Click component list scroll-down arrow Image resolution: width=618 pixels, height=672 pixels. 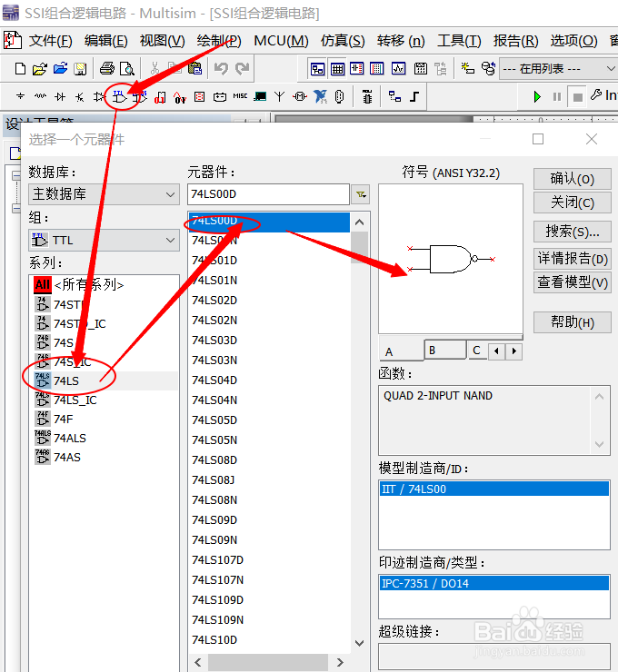(359, 643)
